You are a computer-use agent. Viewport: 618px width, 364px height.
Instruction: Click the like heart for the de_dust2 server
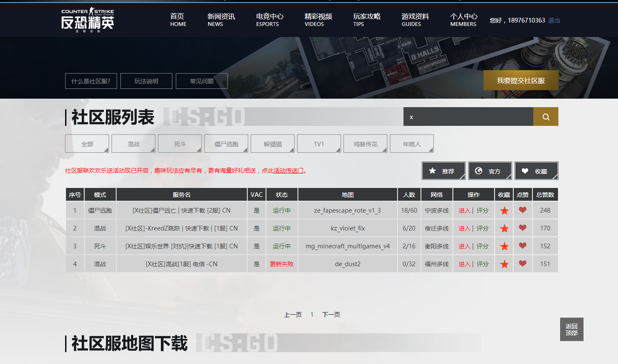[x=523, y=264]
